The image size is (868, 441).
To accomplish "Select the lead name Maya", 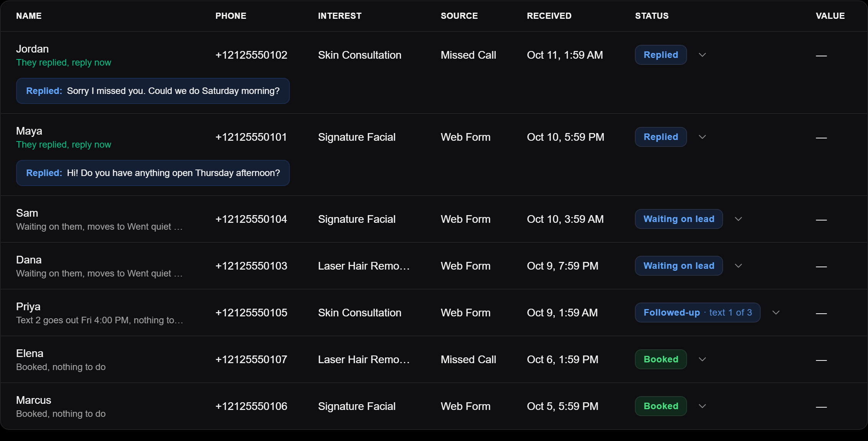I will (x=29, y=131).
